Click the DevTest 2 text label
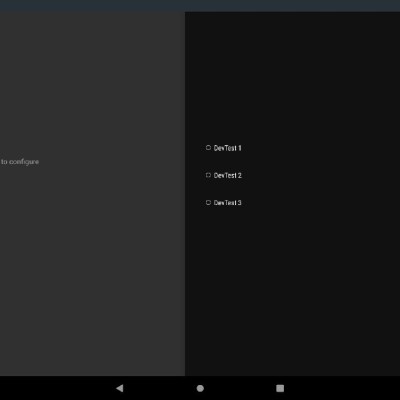 (x=227, y=175)
